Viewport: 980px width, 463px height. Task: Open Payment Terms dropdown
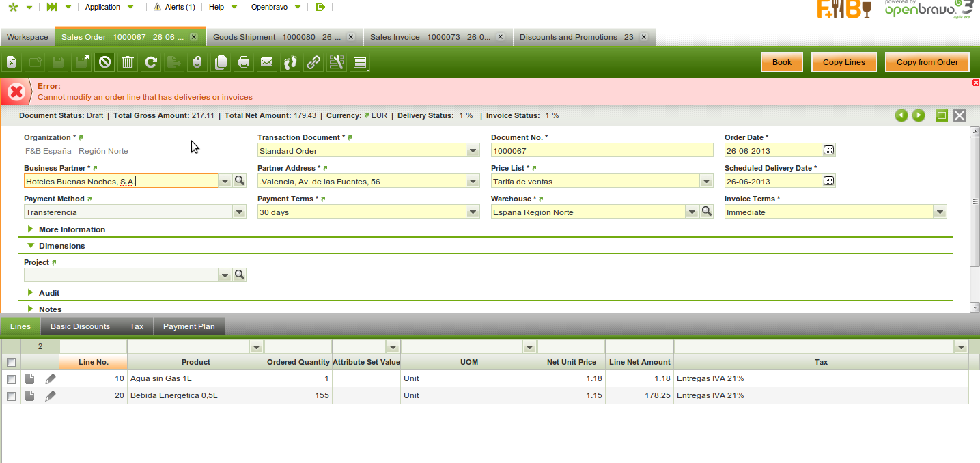point(473,212)
